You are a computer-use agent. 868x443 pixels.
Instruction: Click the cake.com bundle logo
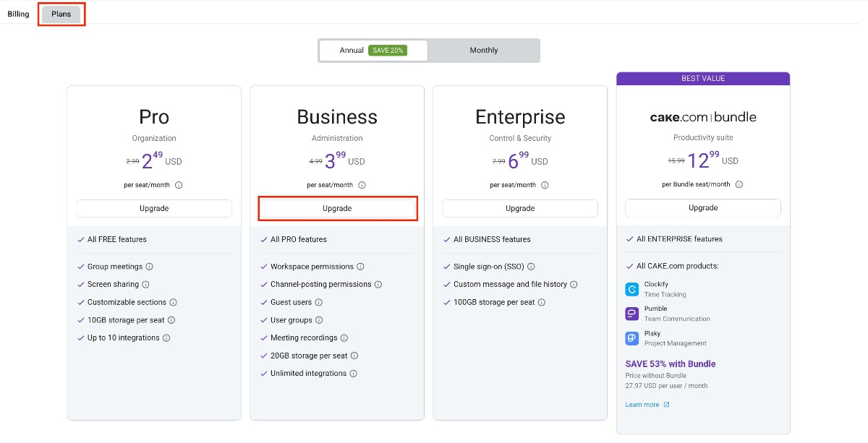(703, 117)
